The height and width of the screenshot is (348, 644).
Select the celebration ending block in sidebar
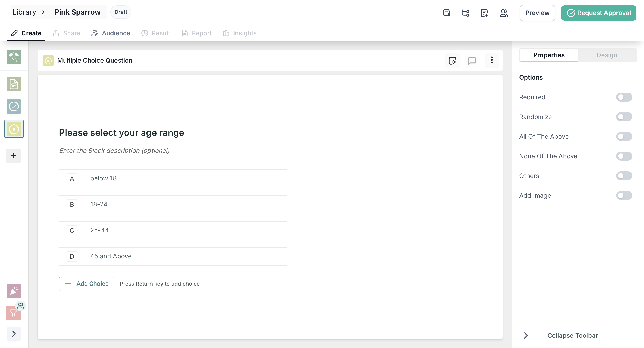[x=14, y=291]
